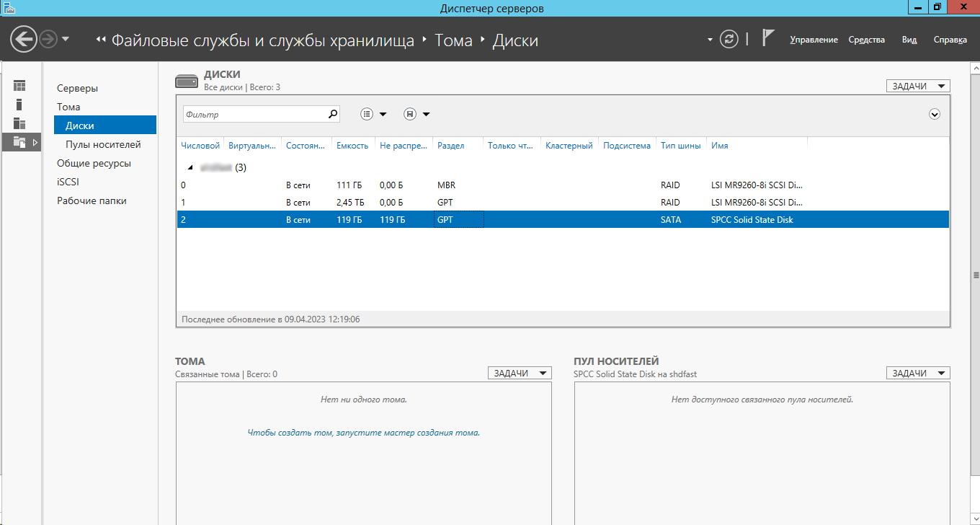Go to Серверы in sidebar
The image size is (980, 525).
[x=77, y=88]
